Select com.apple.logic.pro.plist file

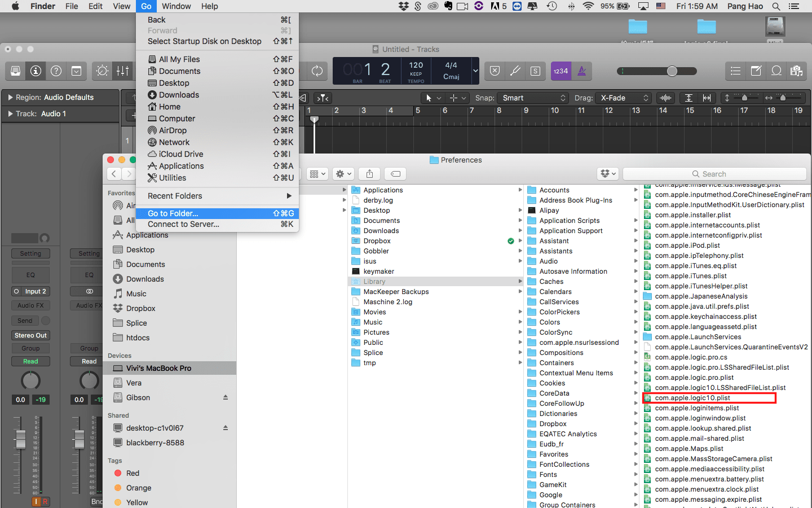pyautogui.click(x=694, y=378)
